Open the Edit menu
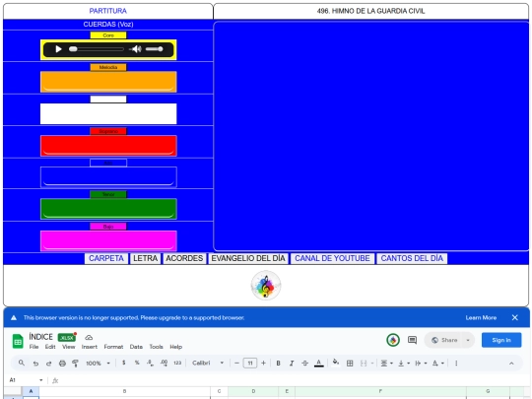The height and width of the screenshot is (399, 532). pyautogui.click(x=50, y=347)
